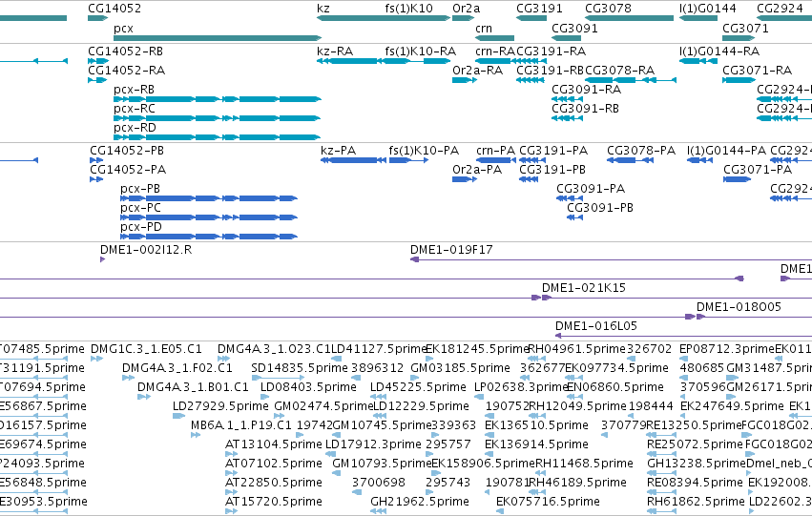Select the fs(1)K10 gene label
The image size is (812, 516).
(x=408, y=9)
